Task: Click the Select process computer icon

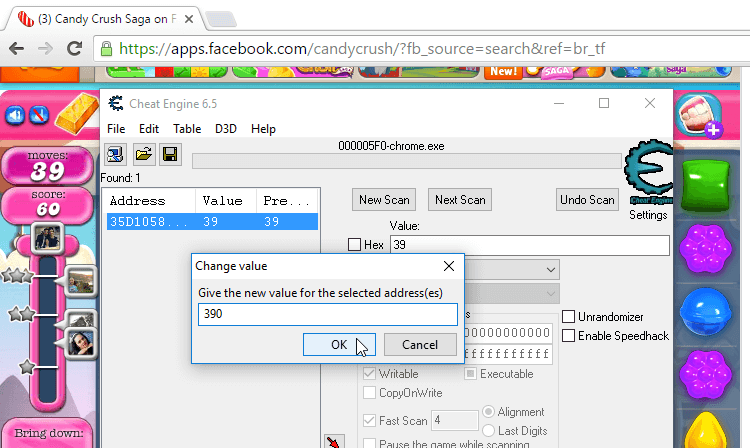Action: 115,154
